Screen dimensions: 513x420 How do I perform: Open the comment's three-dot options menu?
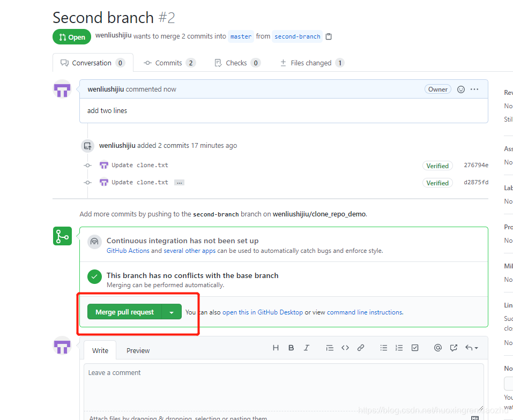[474, 89]
